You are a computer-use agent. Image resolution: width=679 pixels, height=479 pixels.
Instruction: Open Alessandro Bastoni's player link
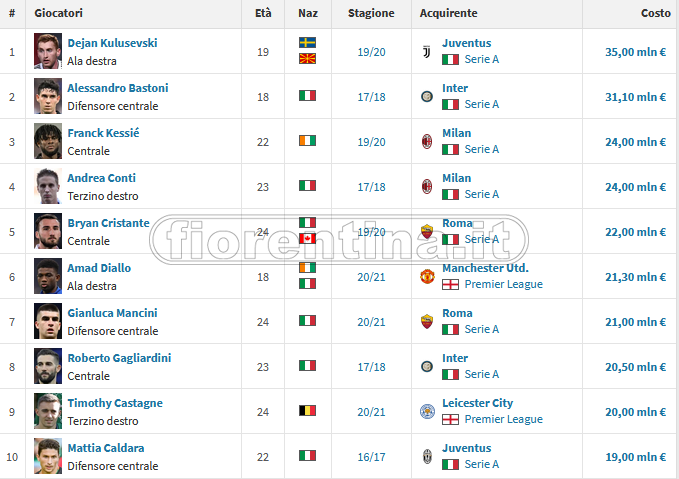click(117, 88)
